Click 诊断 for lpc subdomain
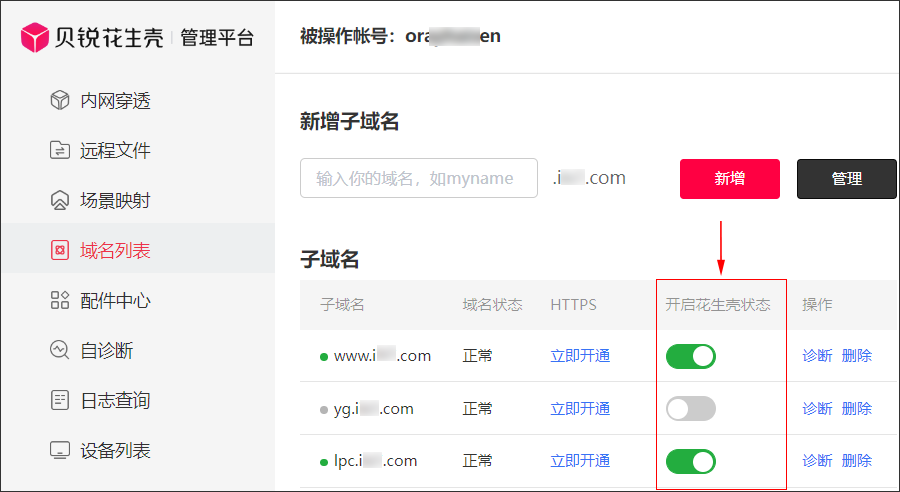900x492 pixels. [817, 461]
